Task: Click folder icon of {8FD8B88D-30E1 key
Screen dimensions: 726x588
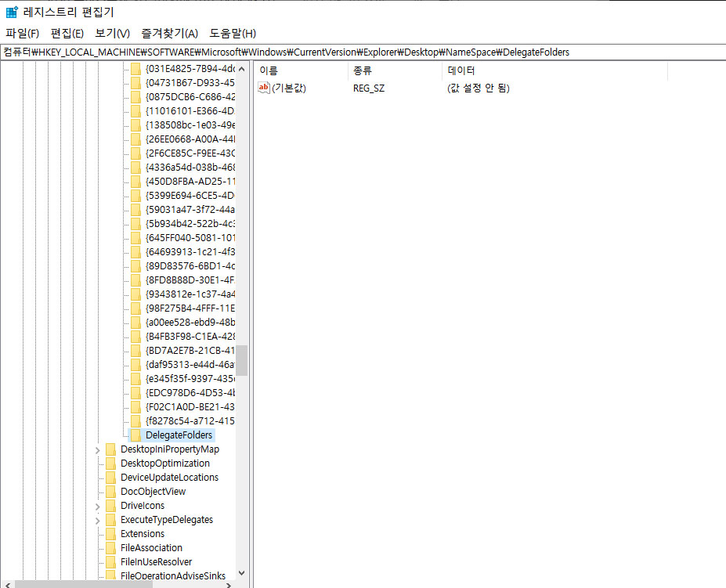Action: 135,280
